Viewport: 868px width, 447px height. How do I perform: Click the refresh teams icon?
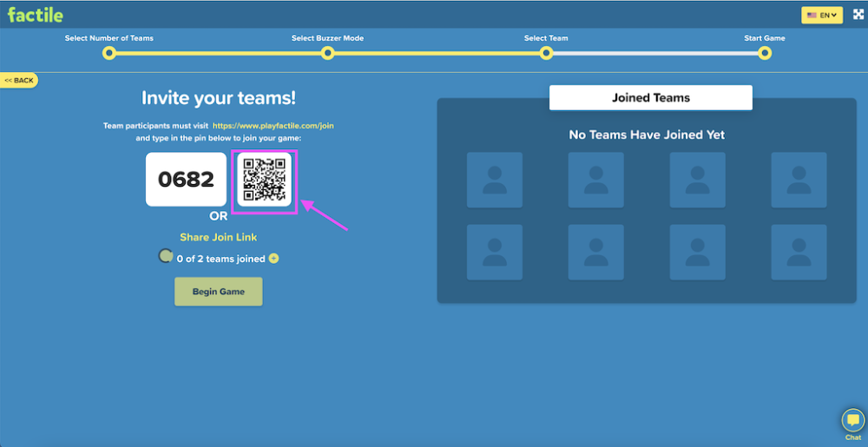(165, 256)
